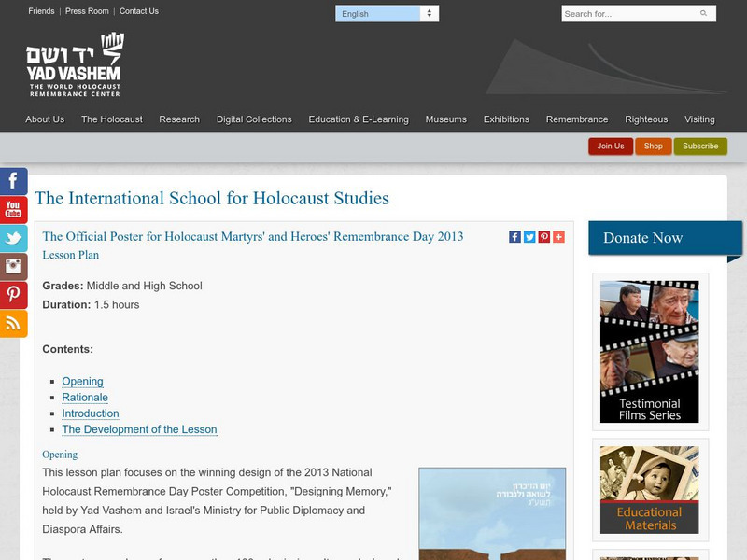The width and height of the screenshot is (747, 560).
Task: Share the page via the plus icon
Action: (557, 236)
